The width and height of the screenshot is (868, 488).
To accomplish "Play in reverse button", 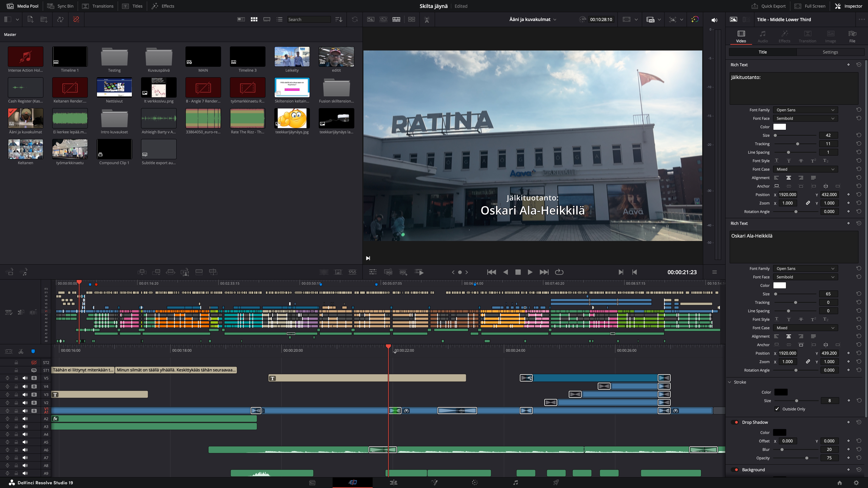I will coord(505,272).
